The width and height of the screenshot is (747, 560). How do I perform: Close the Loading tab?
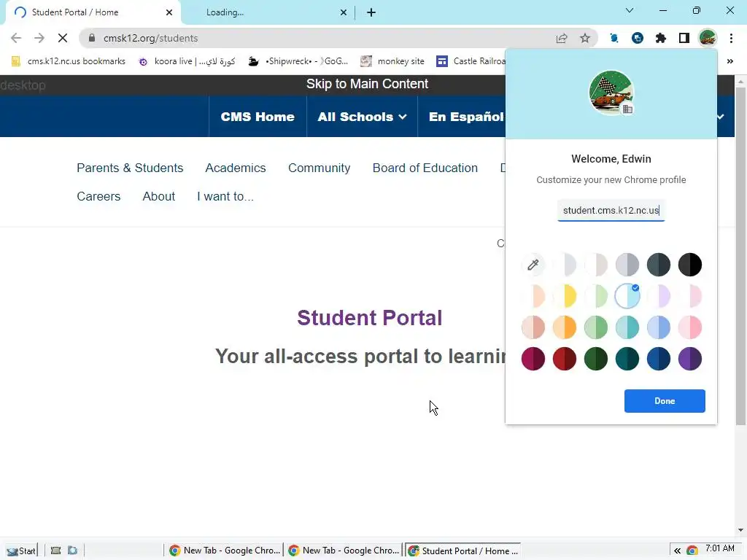click(344, 12)
